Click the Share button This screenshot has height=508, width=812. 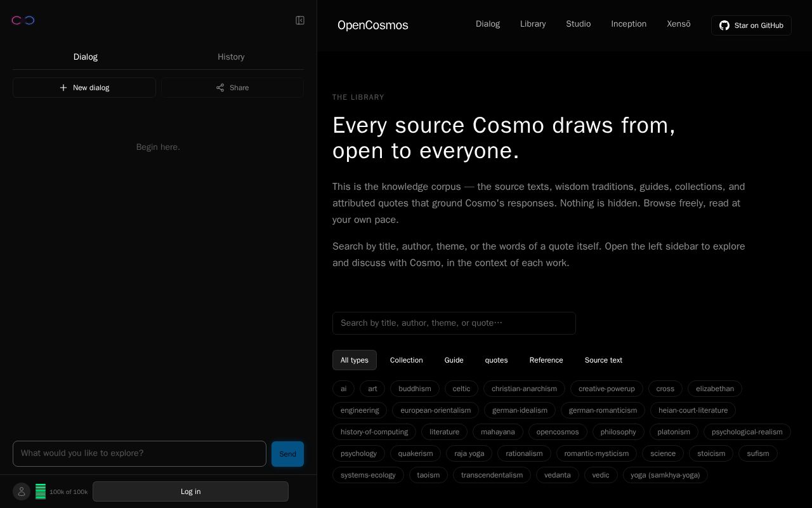[232, 88]
